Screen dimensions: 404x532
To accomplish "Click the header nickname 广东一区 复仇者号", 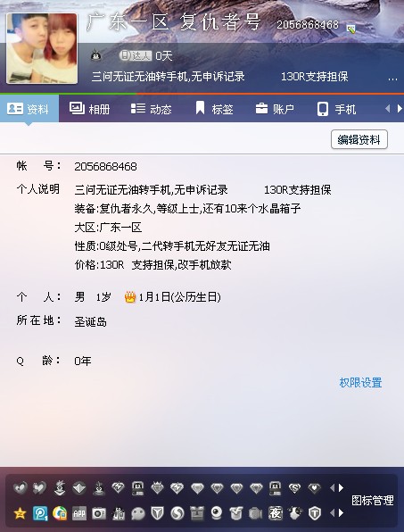I will tap(174, 22).
